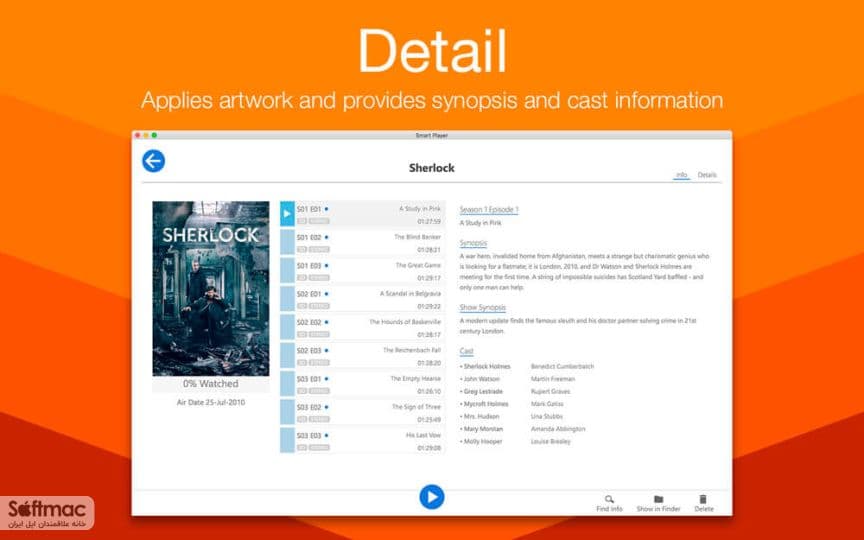Play using the blue button at the bottom
The width and height of the screenshot is (864, 540).
point(431,497)
